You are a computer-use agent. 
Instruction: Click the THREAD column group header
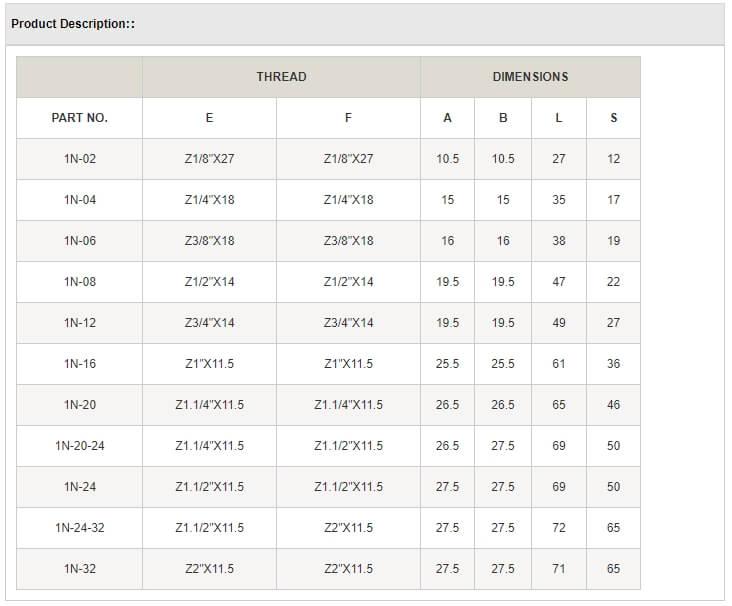click(x=281, y=77)
